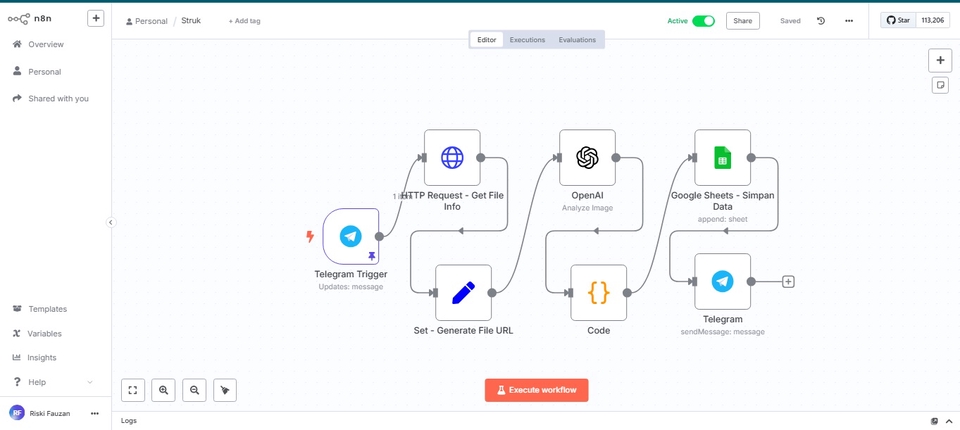This screenshot has height=430, width=960.
Task: Add a sticky note to canvas
Action: click(x=940, y=85)
